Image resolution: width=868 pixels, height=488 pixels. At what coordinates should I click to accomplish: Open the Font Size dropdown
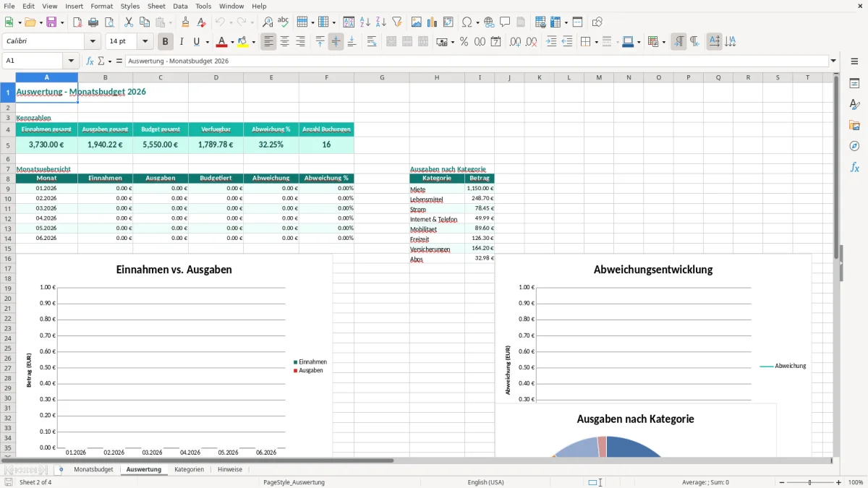145,42
